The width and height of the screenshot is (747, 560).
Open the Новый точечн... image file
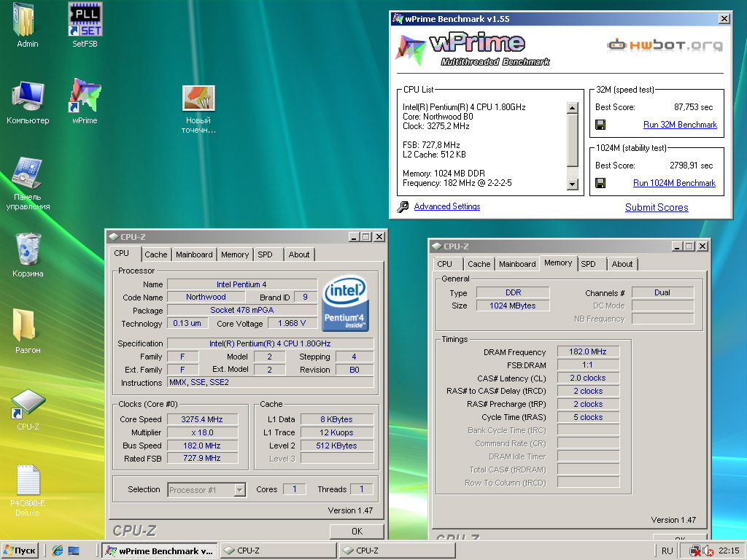pos(198,109)
